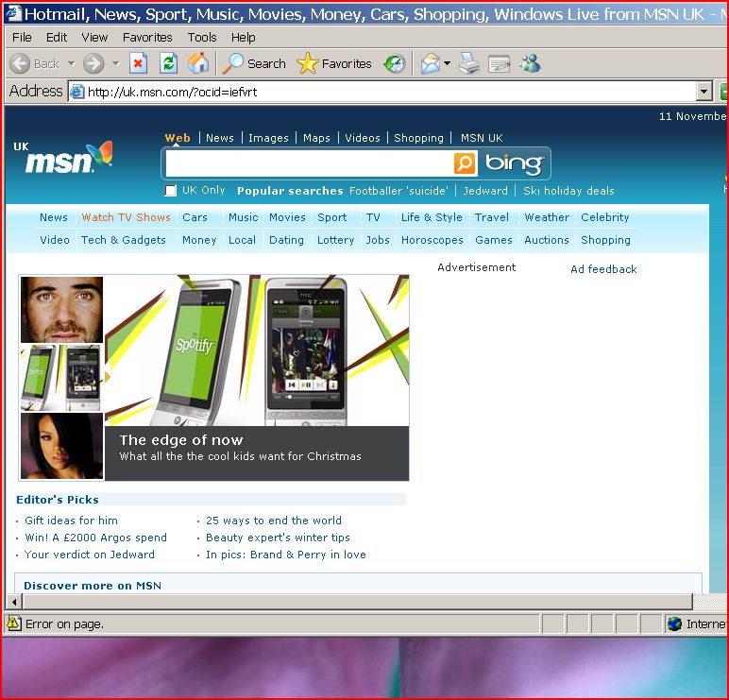Click the page icon in address bar

click(x=76, y=92)
